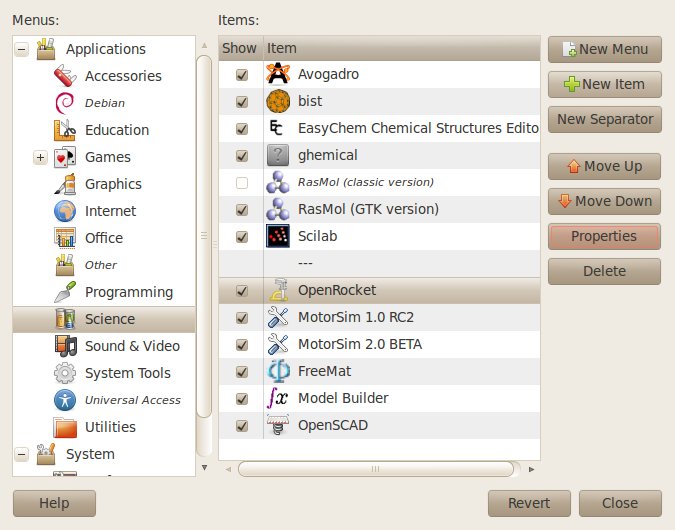Viewport: 675px width, 530px height.
Task: Click the FreeMat icon
Action: click(278, 371)
